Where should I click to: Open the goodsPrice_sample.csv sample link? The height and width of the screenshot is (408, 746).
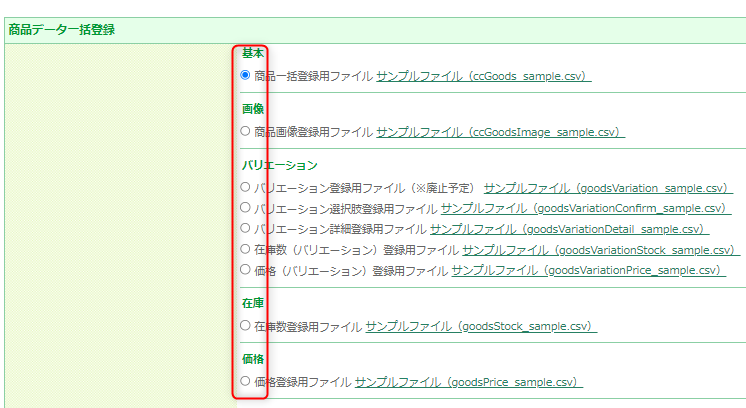pos(469,382)
